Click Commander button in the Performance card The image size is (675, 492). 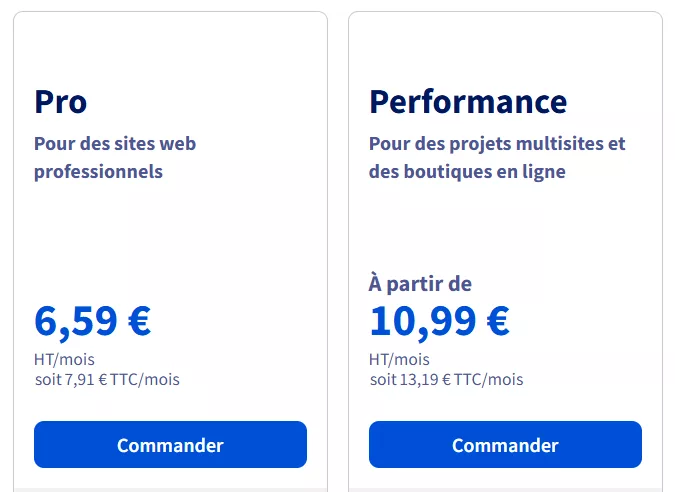coord(505,445)
